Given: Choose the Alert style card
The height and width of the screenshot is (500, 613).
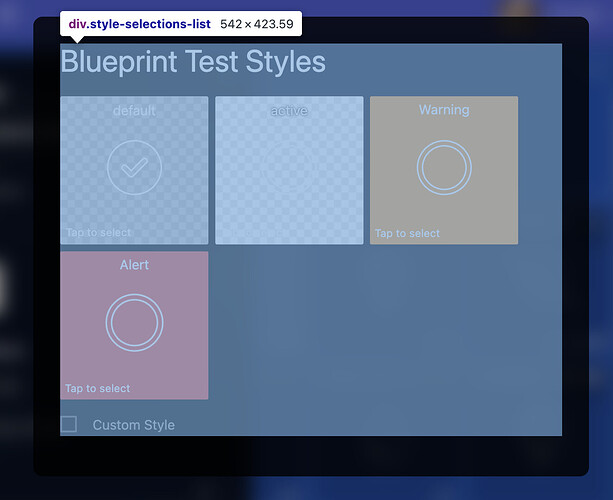Looking at the screenshot, I should (134, 325).
